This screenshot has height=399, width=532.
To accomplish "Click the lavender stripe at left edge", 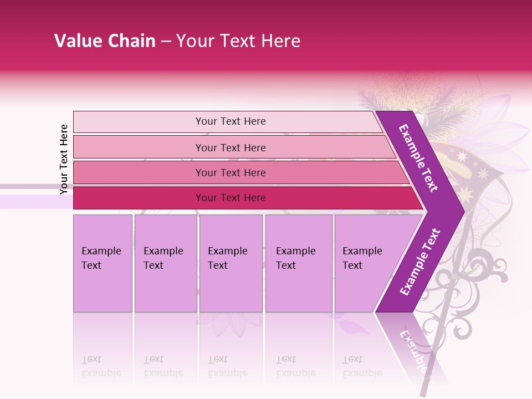I will point(37,202).
